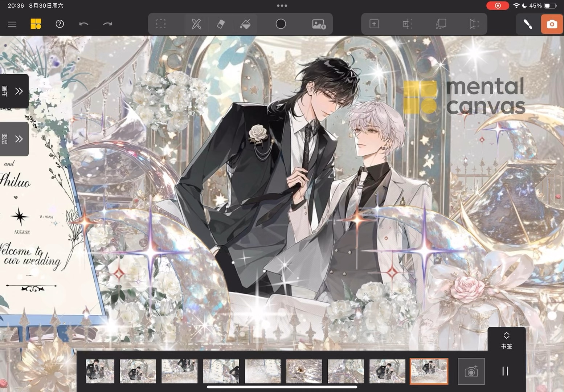Select the paint bucket fill tool
Viewport: 564px width, 392px height.
point(245,24)
